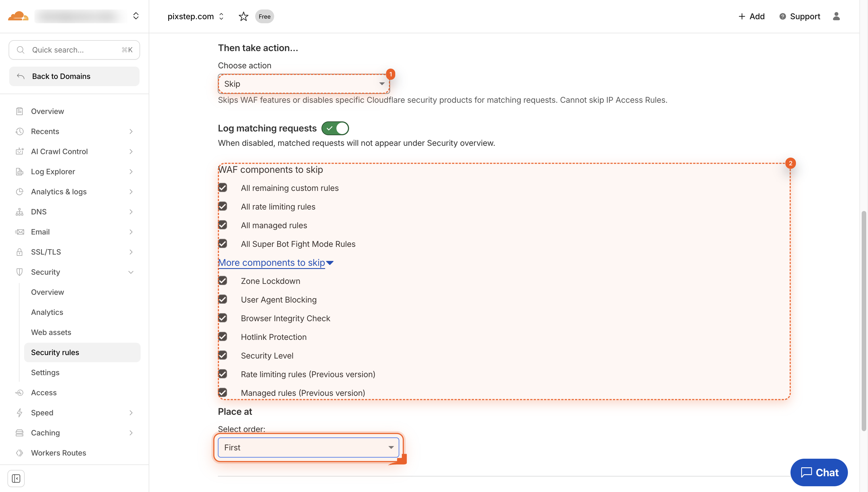Click the Cloudflare logo
Screen dimensions: 868x492
[x=18, y=16]
